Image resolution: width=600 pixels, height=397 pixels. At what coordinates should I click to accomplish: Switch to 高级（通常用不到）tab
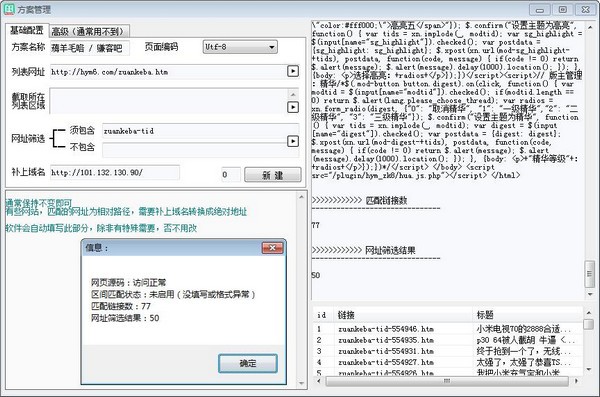click(x=90, y=31)
